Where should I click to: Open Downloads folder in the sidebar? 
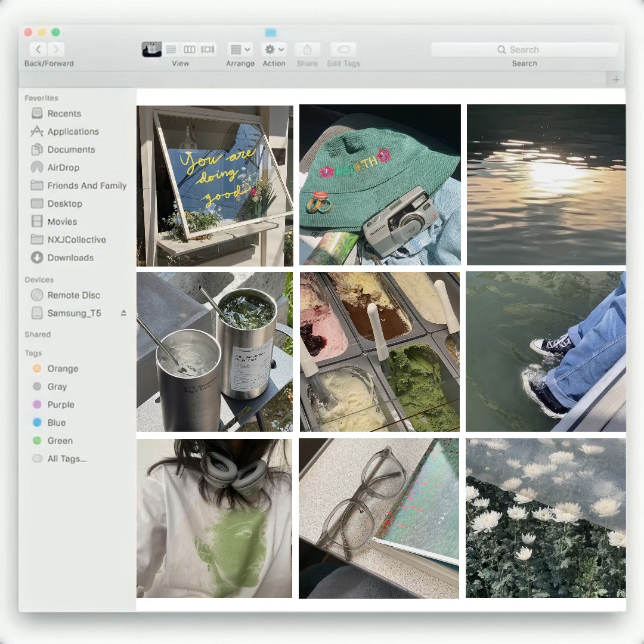(70, 258)
